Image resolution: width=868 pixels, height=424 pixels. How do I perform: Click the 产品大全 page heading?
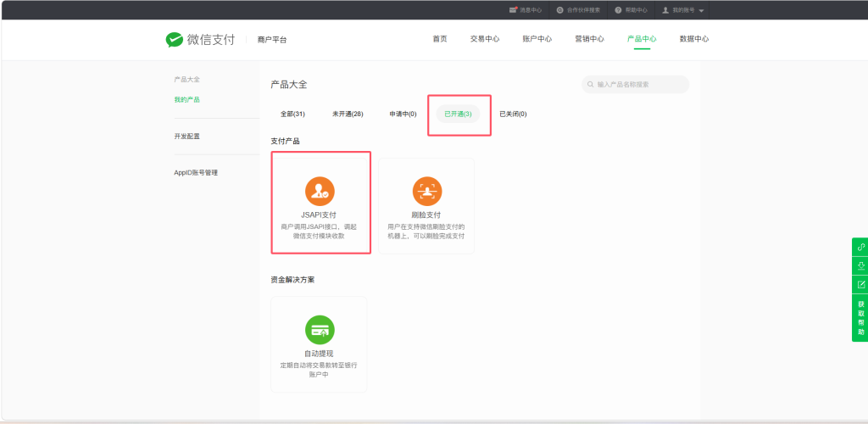289,85
